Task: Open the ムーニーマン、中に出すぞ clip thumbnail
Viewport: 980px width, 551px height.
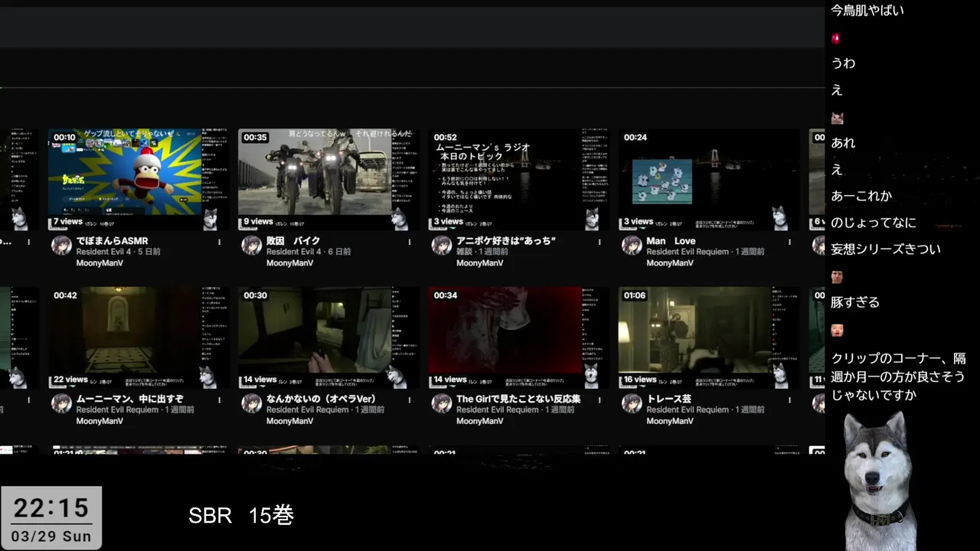Action: coord(138,337)
